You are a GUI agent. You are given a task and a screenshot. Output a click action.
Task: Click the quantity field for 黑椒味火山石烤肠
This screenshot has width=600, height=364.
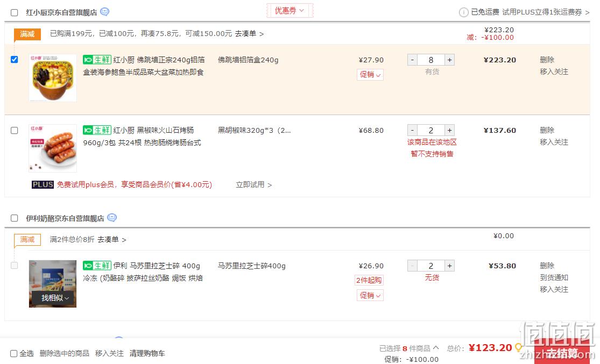coord(431,130)
